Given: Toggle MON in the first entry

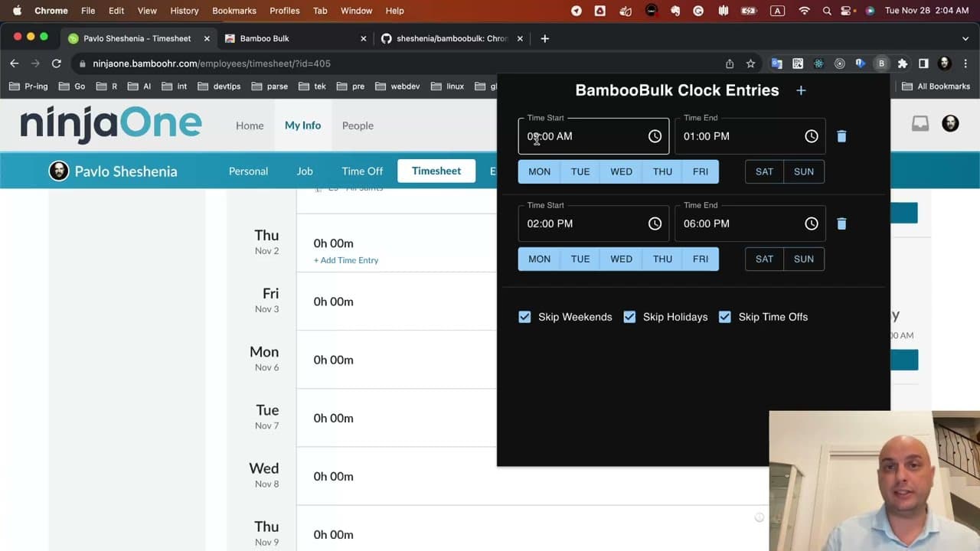Looking at the screenshot, I should pyautogui.click(x=539, y=171).
